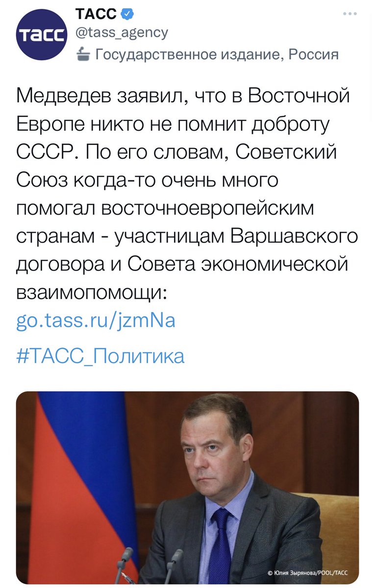The height and width of the screenshot is (588, 375).
Task: Select the #ТАСС_Политика hashtag
Action: (100, 356)
